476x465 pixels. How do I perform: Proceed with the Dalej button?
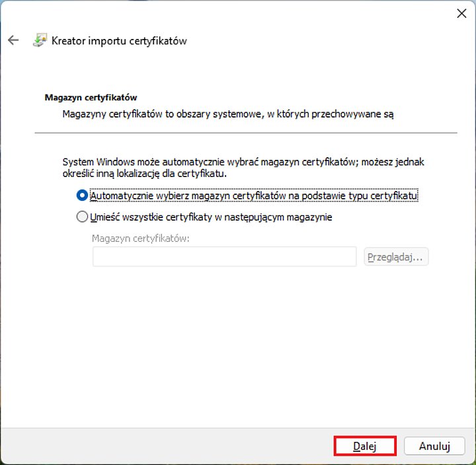(x=365, y=446)
